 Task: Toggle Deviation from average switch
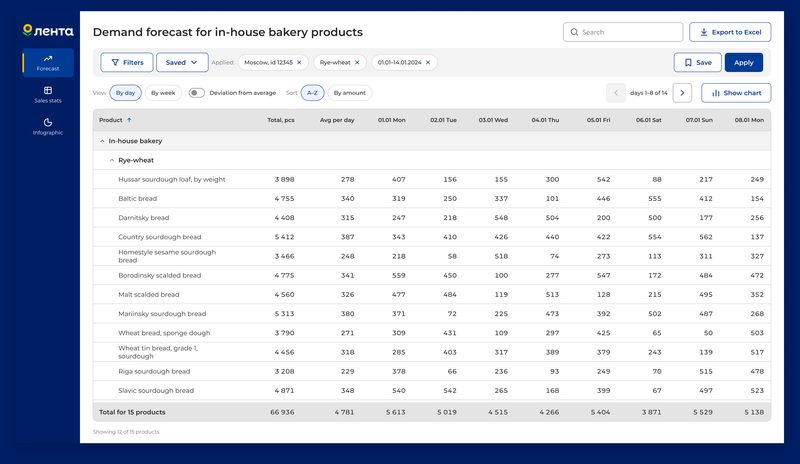click(x=196, y=93)
